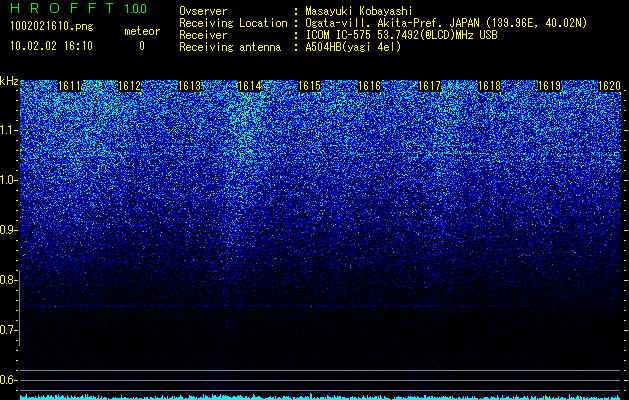
Task: Click the HROFFT title text
Action: [x=62, y=8]
